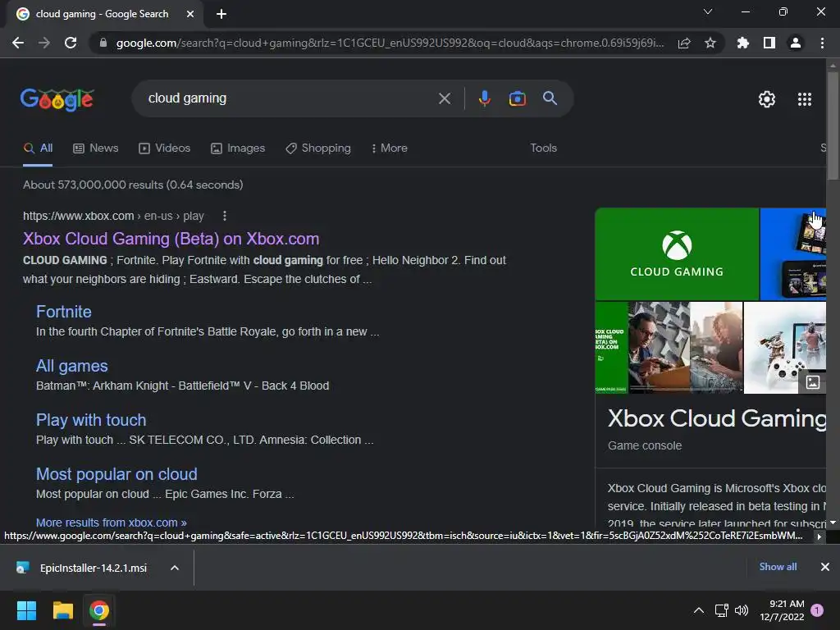Show hidden system tray icons
The width and height of the screenshot is (840, 630).
tap(699, 610)
